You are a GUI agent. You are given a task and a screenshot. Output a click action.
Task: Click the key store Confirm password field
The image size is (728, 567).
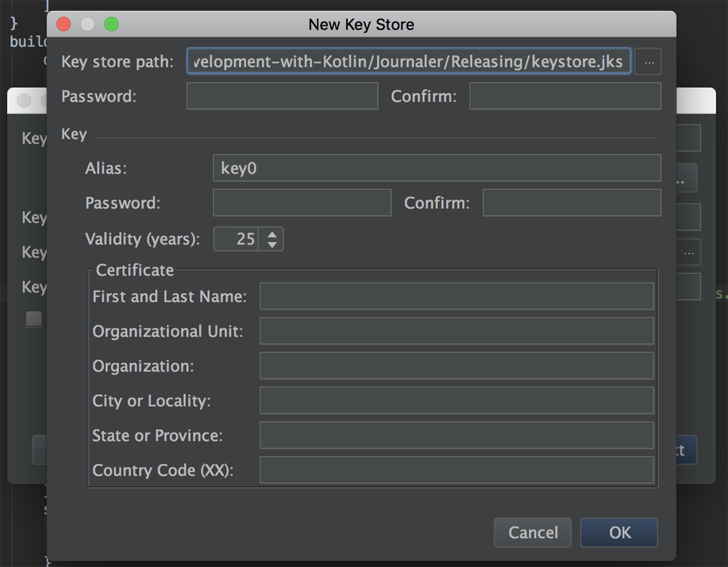565,96
